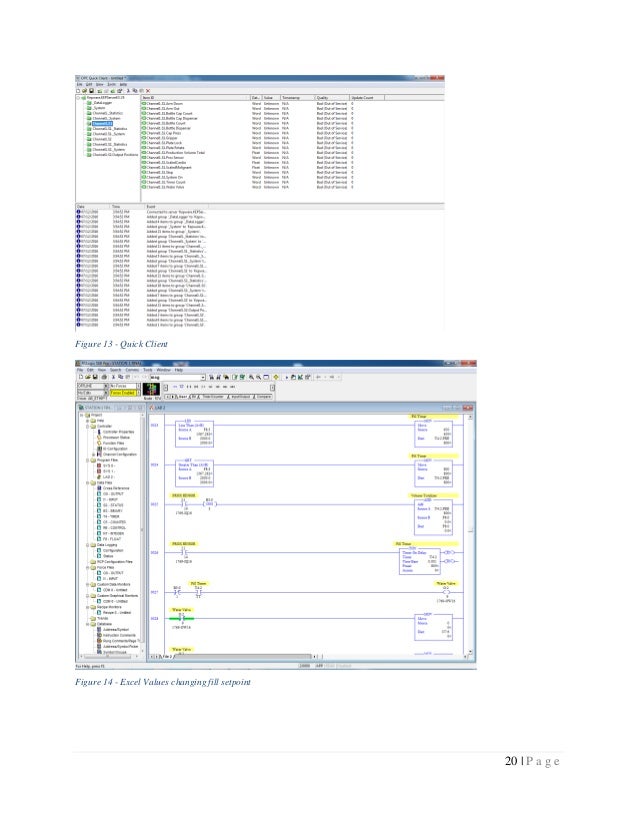Collapse the Data Logging folder
638x826 pixels.
[x=88, y=545]
